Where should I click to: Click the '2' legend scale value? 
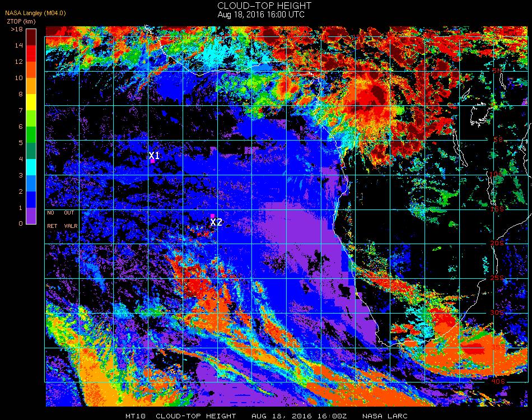point(21,192)
